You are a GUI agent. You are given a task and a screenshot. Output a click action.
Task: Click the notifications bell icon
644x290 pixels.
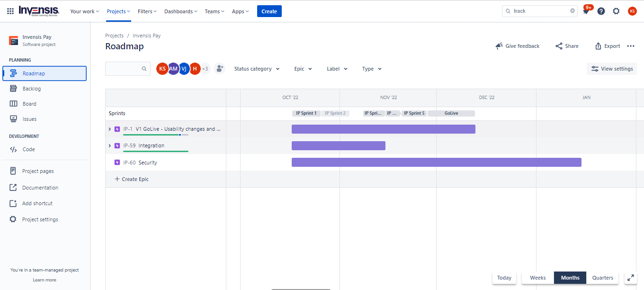pyautogui.click(x=586, y=11)
